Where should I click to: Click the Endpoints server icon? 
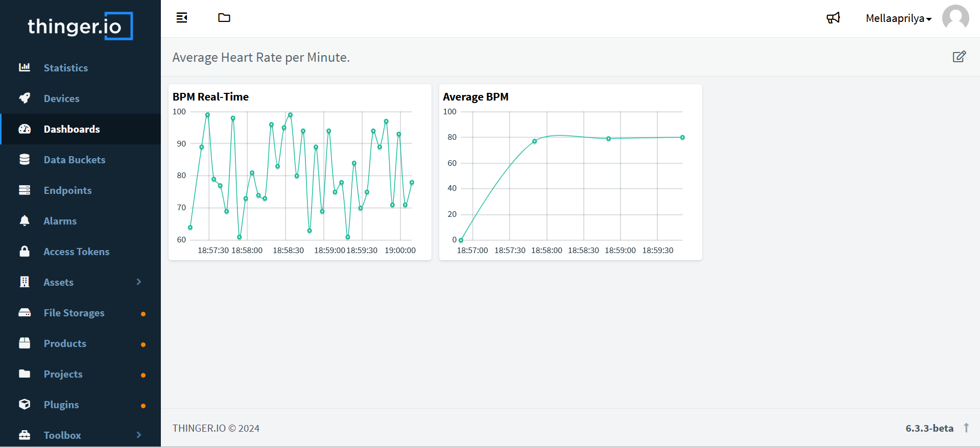pos(25,190)
